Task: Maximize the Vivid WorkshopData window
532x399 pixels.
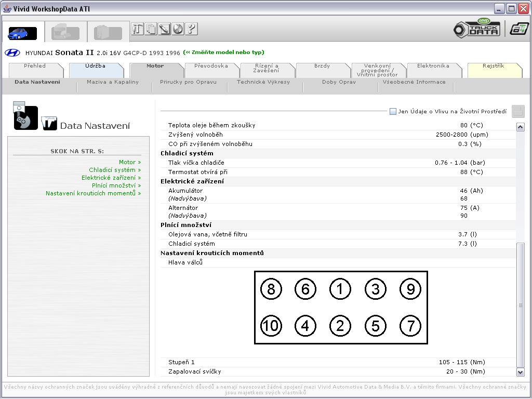Action: [511, 9]
